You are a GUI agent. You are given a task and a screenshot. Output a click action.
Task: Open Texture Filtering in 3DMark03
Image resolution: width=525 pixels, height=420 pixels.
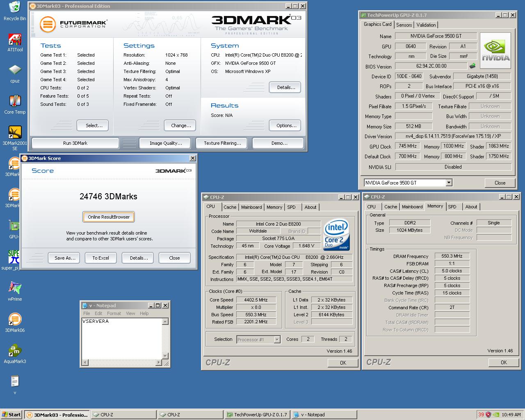(x=222, y=143)
